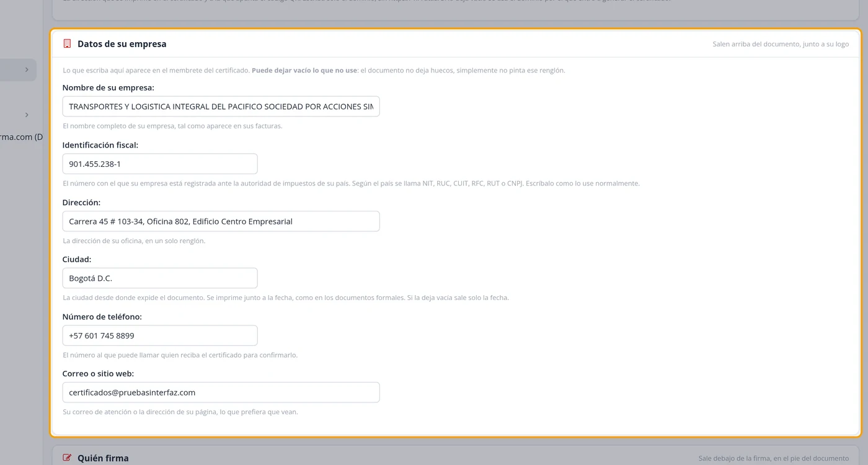Viewport: 868px width, 465px height.
Task: Click the hint El nombre completo de su empresa
Action: pyautogui.click(x=172, y=126)
